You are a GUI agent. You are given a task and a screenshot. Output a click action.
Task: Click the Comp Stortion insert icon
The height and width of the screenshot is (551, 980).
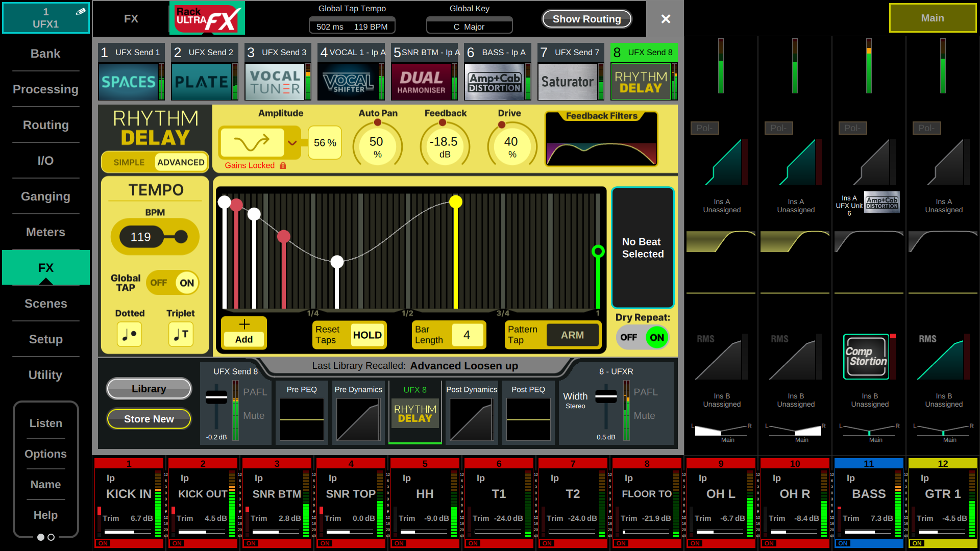pos(866,357)
